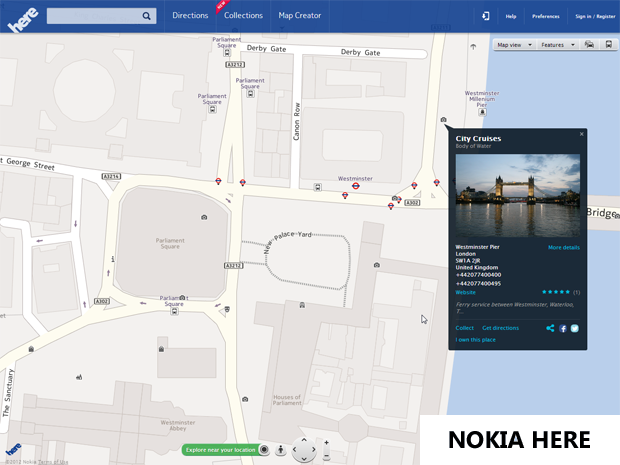Image resolution: width=620 pixels, height=465 pixels.
Task: Toggle the public transport layer button
Action: (x=609, y=45)
